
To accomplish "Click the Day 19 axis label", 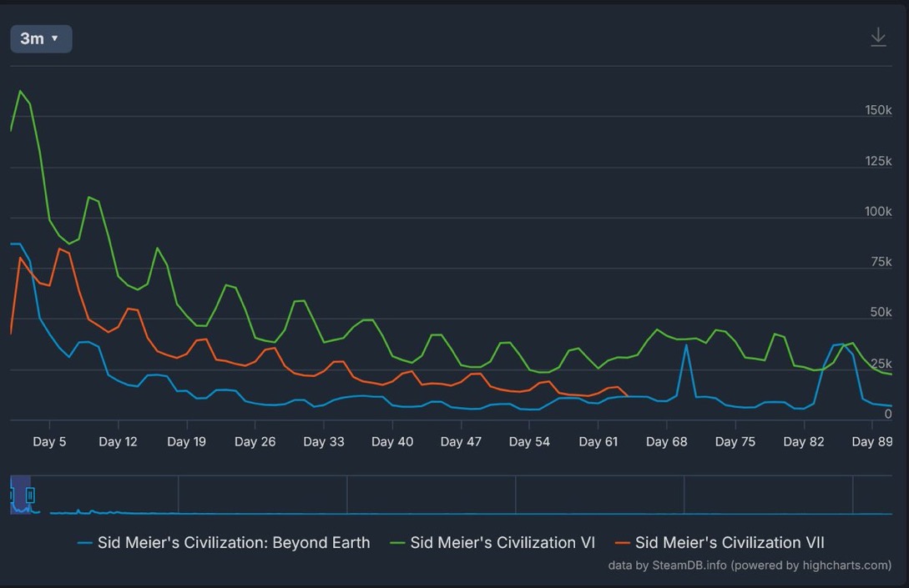I will tap(187, 442).
